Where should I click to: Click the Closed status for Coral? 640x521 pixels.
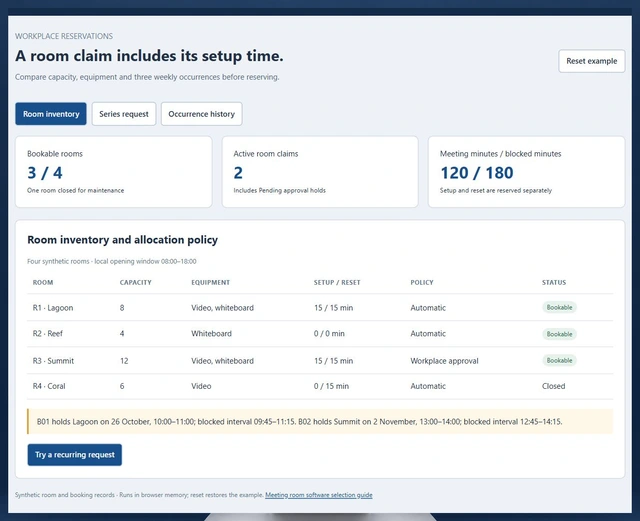click(553, 386)
